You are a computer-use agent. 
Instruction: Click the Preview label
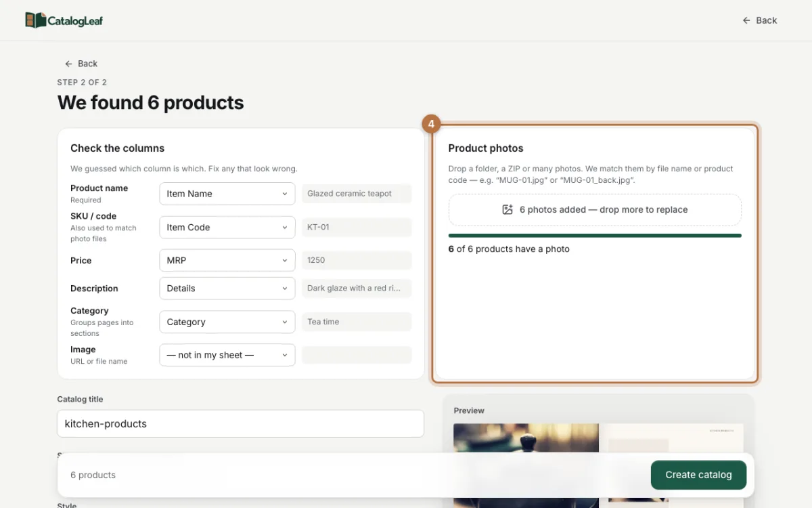469,410
